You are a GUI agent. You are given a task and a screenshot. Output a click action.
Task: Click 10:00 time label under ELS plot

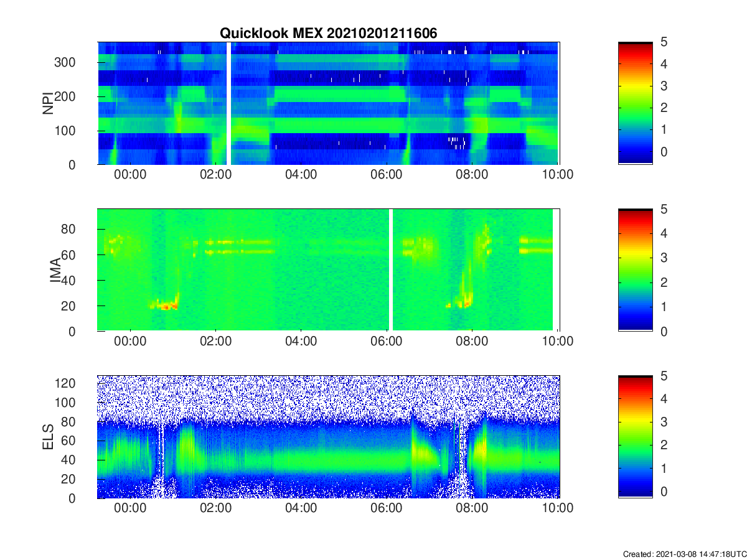point(557,508)
